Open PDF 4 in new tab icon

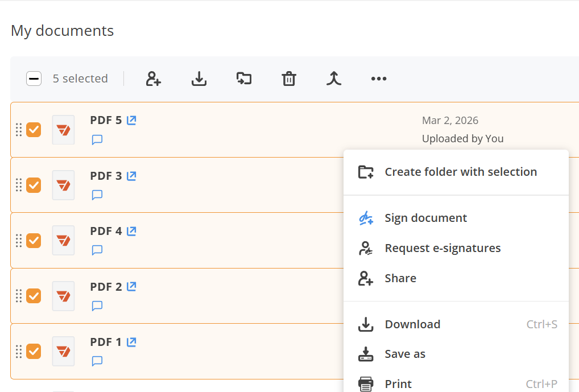[x=131, y=231]
